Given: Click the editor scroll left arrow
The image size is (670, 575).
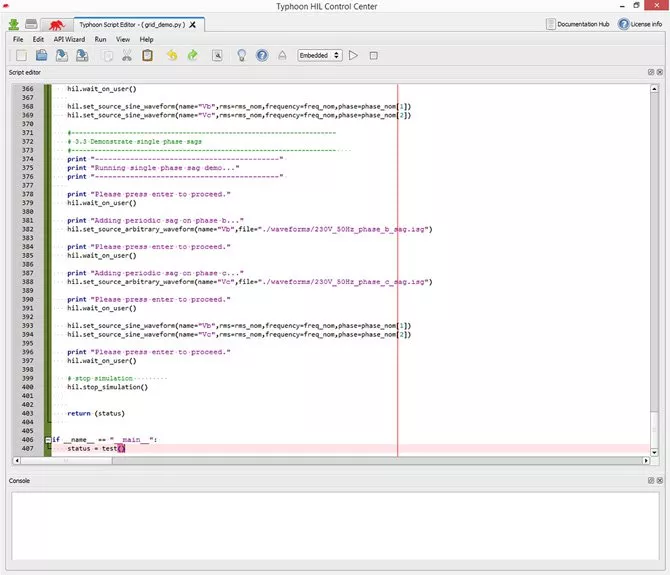Looking at the screenshot, I should [x=17, y=461].
